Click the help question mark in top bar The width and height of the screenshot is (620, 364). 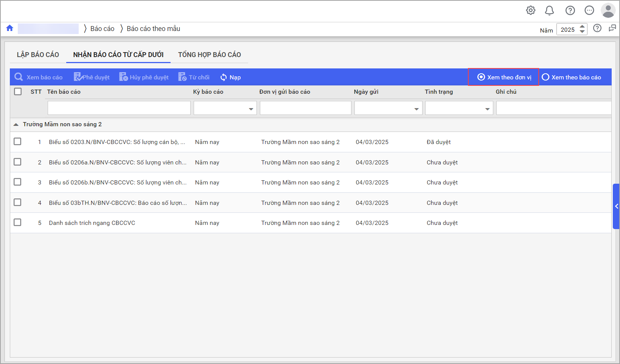tap(570, 11)
